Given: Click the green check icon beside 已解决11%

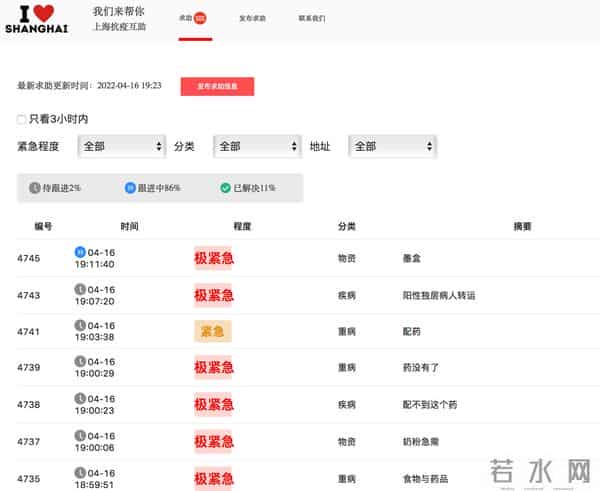Looking at the screenshot, I should [x=225, y=188].
